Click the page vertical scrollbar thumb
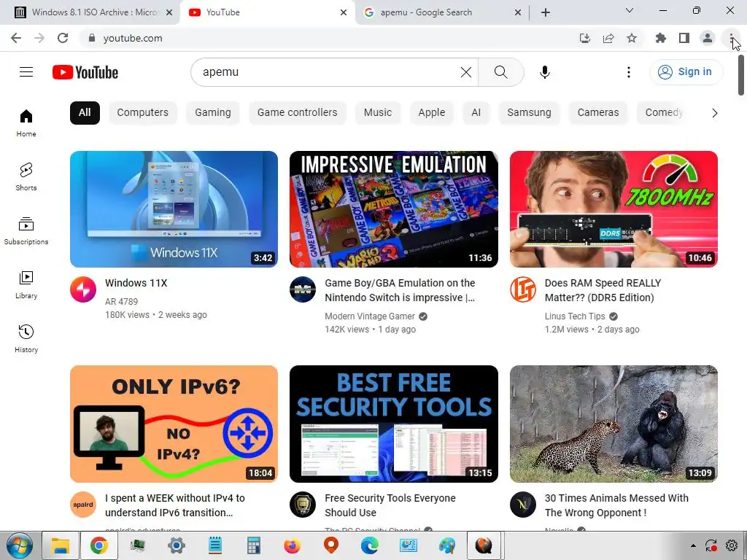Viewport: 747px width, 560px height. [741, 75]
